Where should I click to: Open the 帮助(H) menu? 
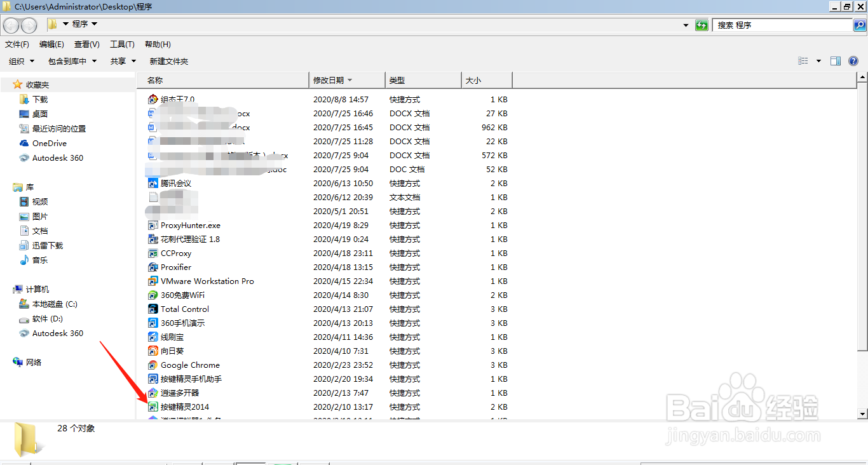click(x=158, y=44)
